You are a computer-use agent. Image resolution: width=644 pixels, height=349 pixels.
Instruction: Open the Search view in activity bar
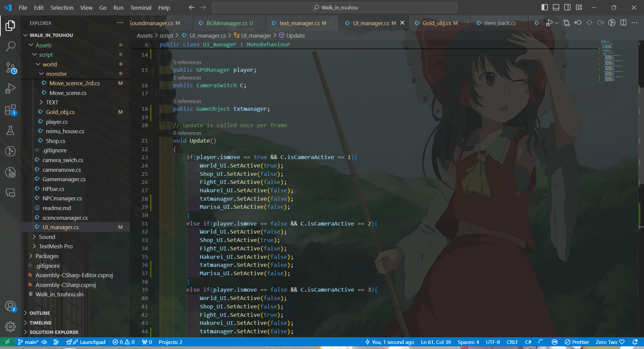pyautogui.click(x=10, y=46)
